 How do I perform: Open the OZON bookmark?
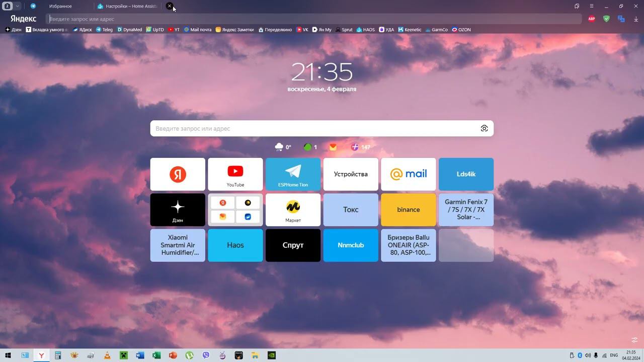pyautogui.click(x=461, y=30)
